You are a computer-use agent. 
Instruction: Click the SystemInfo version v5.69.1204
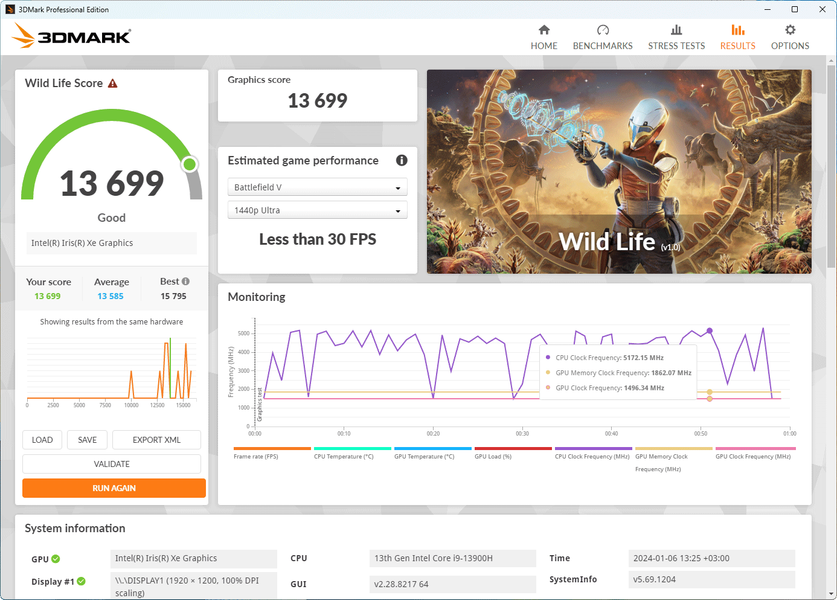click(712, 579)
